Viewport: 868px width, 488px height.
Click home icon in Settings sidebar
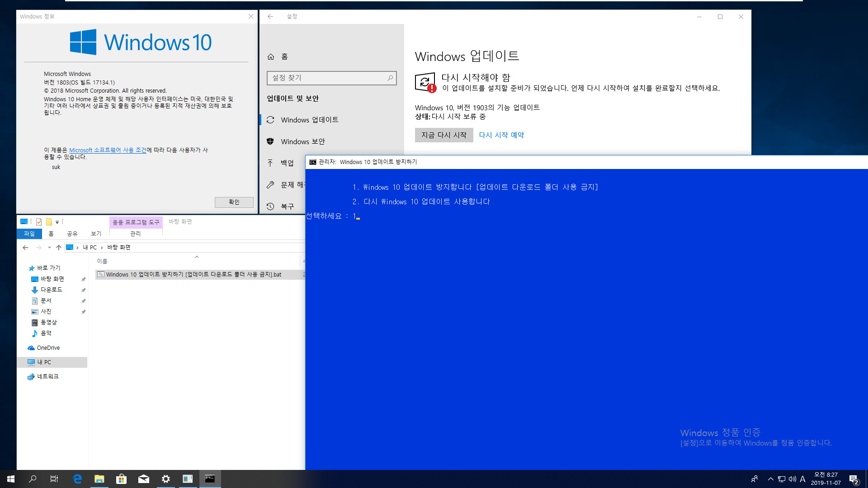(x=271, y=56)
